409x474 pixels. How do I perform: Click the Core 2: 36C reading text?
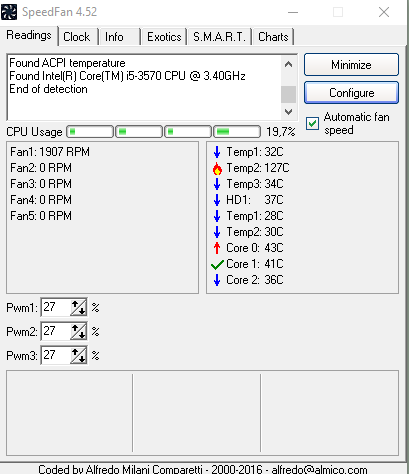pyautogui.click(x=255, y=280)
